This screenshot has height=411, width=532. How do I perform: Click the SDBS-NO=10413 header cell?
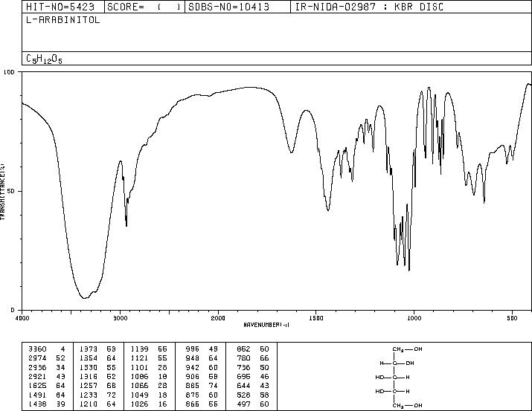(x=228, y=7)
